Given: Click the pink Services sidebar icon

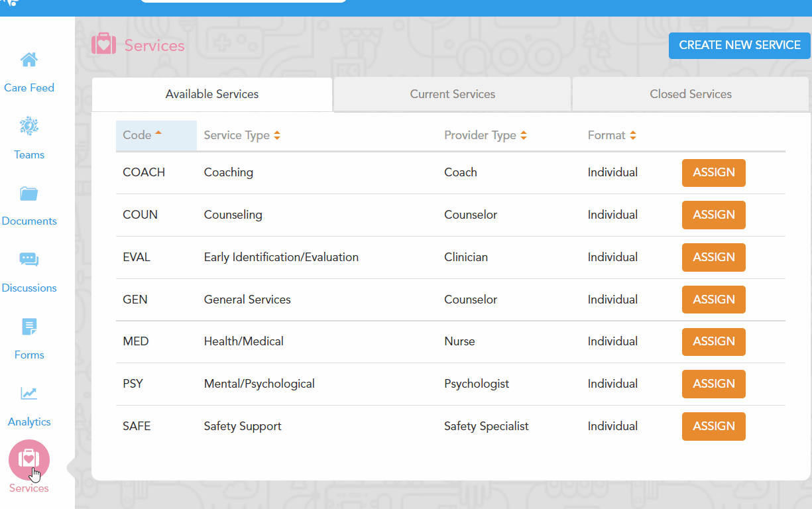Looking at the screenshot, I should pyautogui.click(x=29, y=460).
